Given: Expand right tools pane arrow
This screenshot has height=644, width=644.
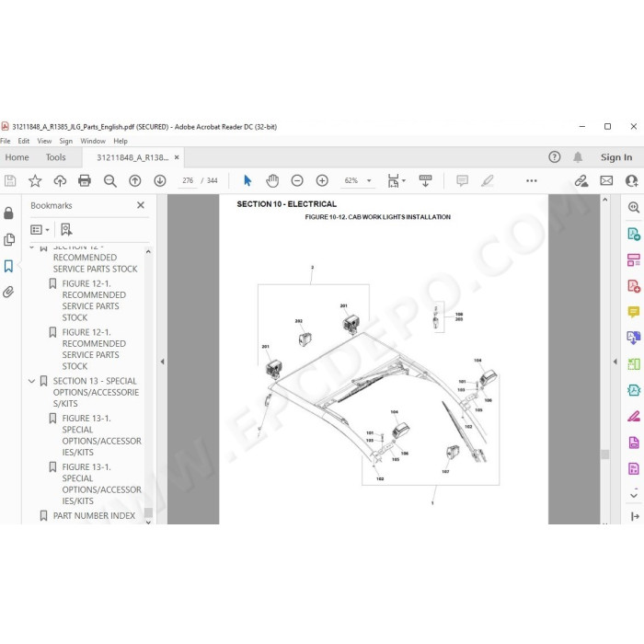Looking at the screenshot, I should [x=615, y=362].
